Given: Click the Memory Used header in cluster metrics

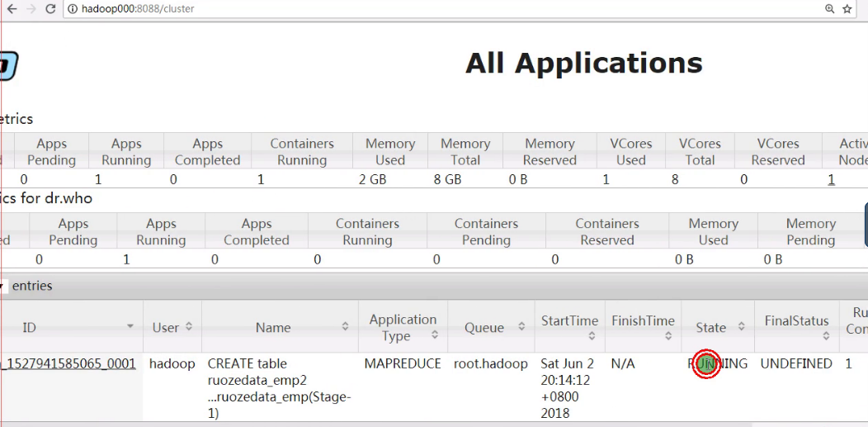Looking at the screenshot, I should click(390, 152).
